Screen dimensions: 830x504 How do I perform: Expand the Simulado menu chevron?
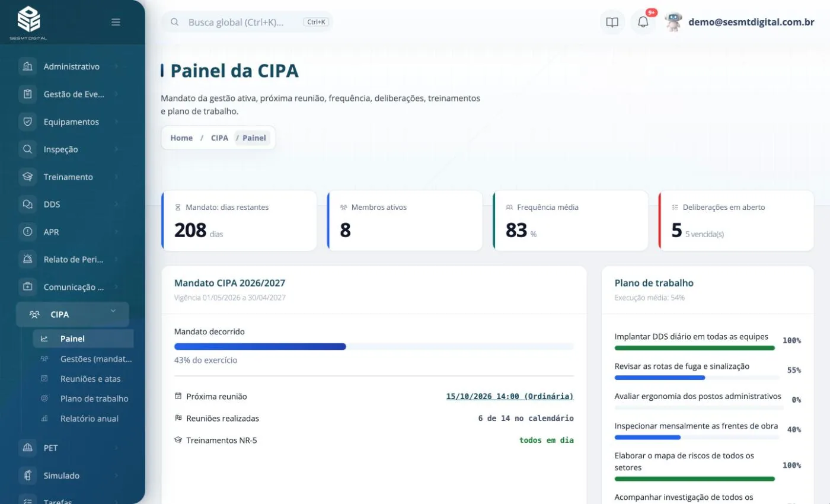(x=116, y=476)
